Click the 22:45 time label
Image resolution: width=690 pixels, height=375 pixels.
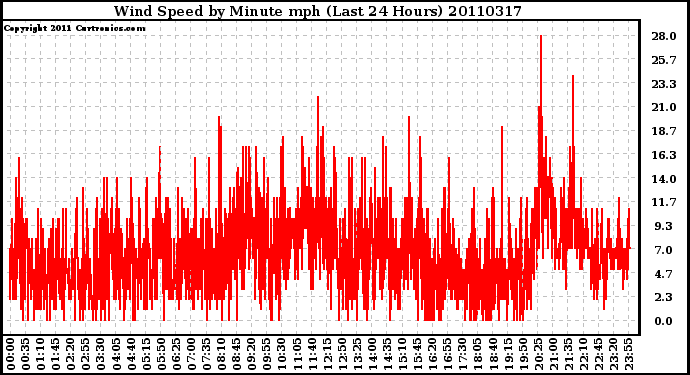pos(599,354)
